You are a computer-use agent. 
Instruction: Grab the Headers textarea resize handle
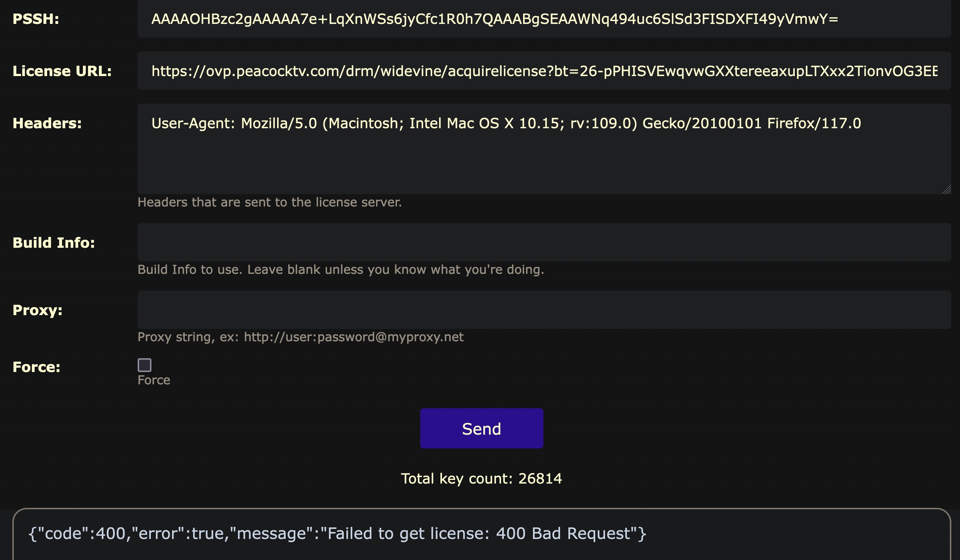click(x=946, y=189)
